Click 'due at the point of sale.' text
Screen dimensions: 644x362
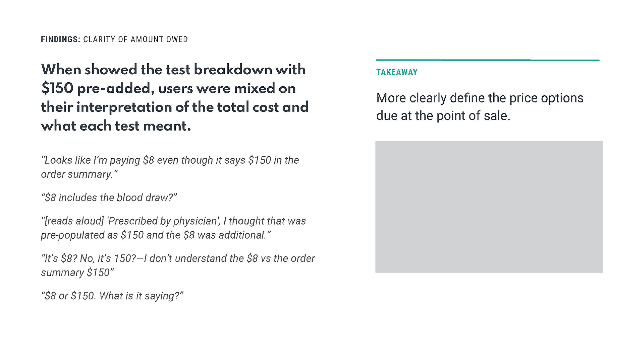pyautogui.click(x=443, y=116)
